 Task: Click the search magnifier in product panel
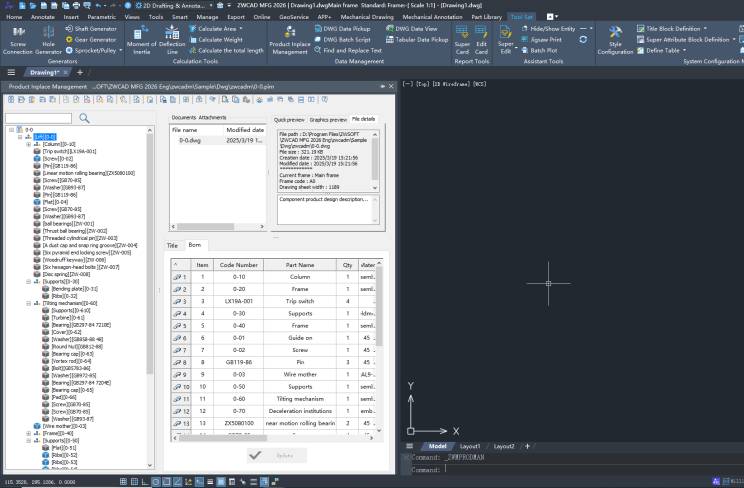[82, 118]
